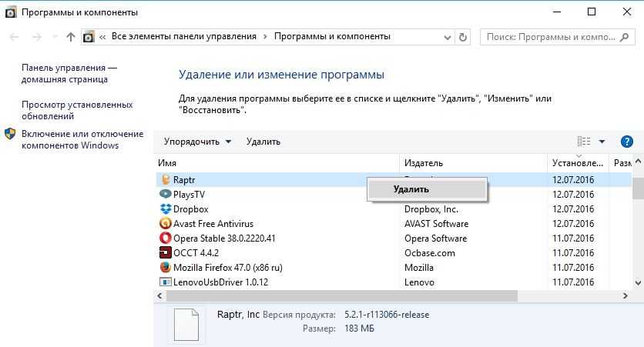
Task: Click the Windows shield icon in sidebar
Action: 10,134
